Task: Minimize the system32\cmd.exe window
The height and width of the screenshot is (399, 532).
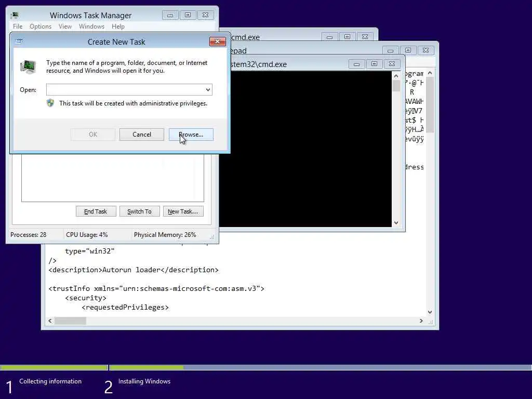Action: coord(356,64)
